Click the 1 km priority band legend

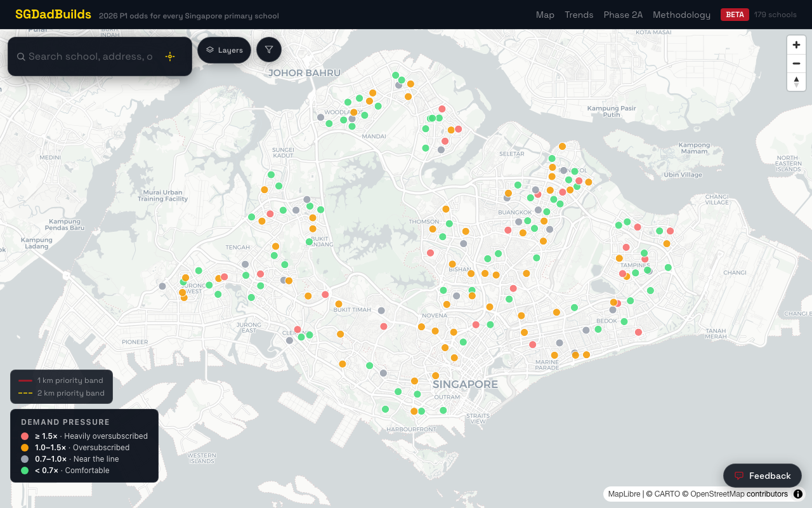(61, 380)
